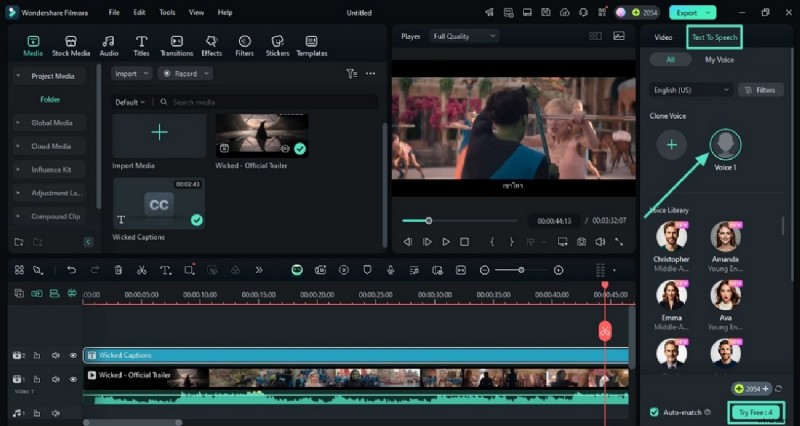This screenshot has height=426, width=800.
Task: Take a snapshot with the camera icon
Action: pos(582,242)
